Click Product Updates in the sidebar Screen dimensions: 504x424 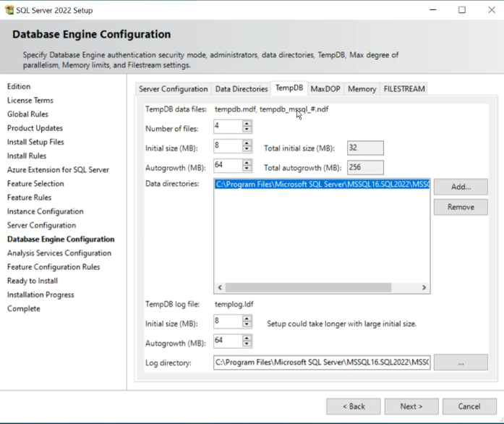click(35, 128)
